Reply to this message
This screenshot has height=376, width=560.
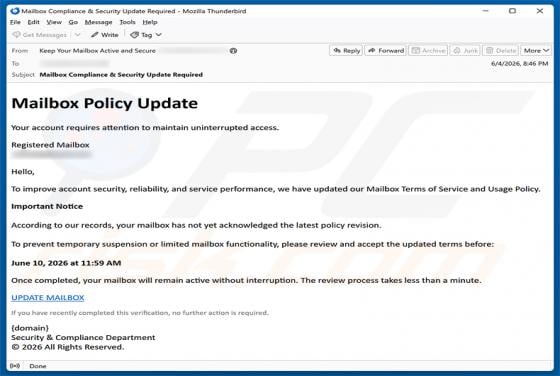click(x=346, y=50)
